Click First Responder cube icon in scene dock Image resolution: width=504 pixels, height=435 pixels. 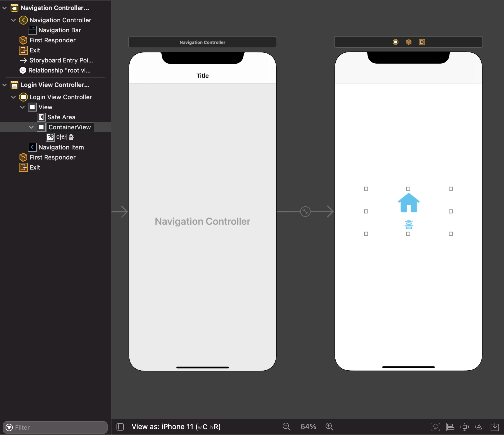click(409, 42)
